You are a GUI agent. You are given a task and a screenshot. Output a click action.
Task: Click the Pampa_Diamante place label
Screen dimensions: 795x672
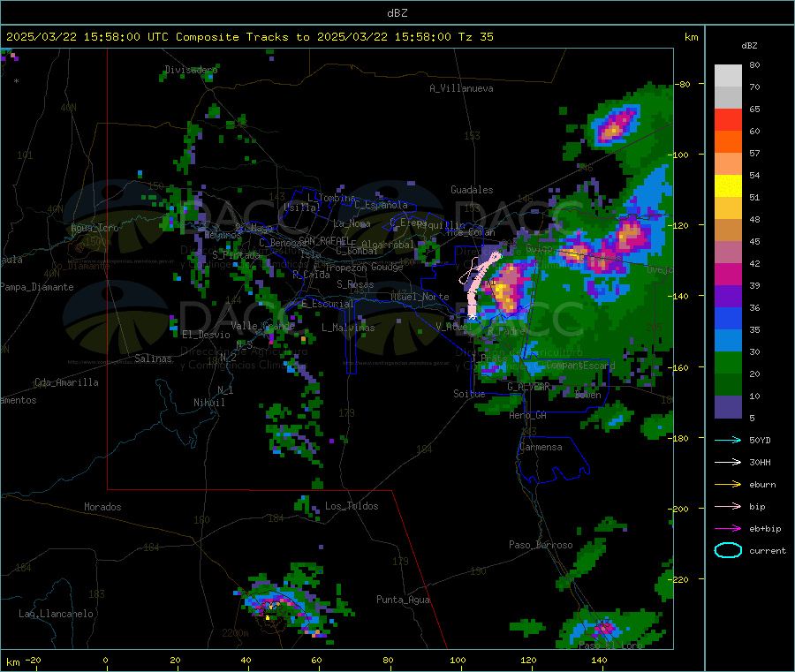(36, 287)
